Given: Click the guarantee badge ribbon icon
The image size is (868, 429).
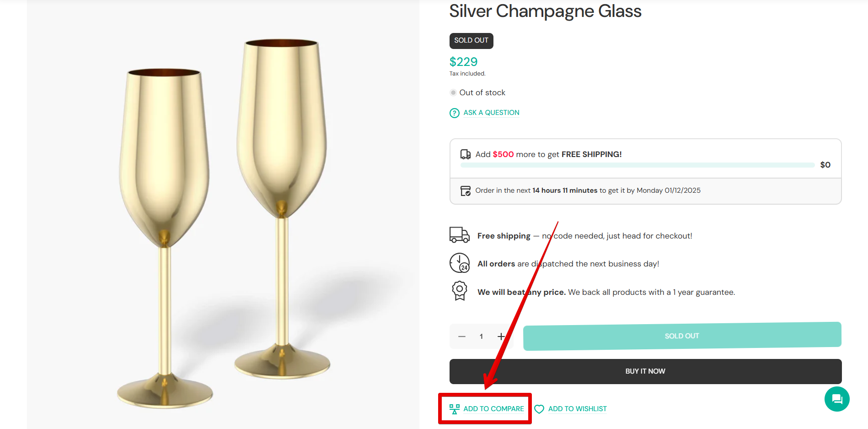Looking at the screenshot, I should click(x=459, y=291).
